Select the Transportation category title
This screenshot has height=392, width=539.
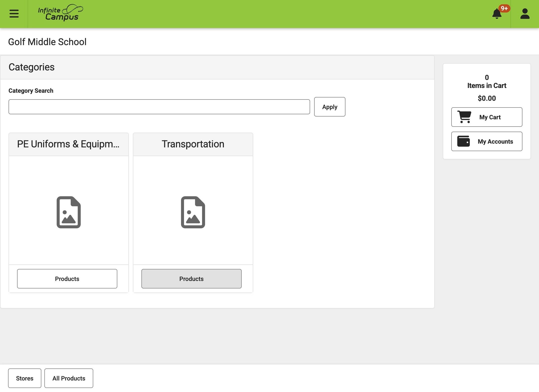tap(193, 144)
